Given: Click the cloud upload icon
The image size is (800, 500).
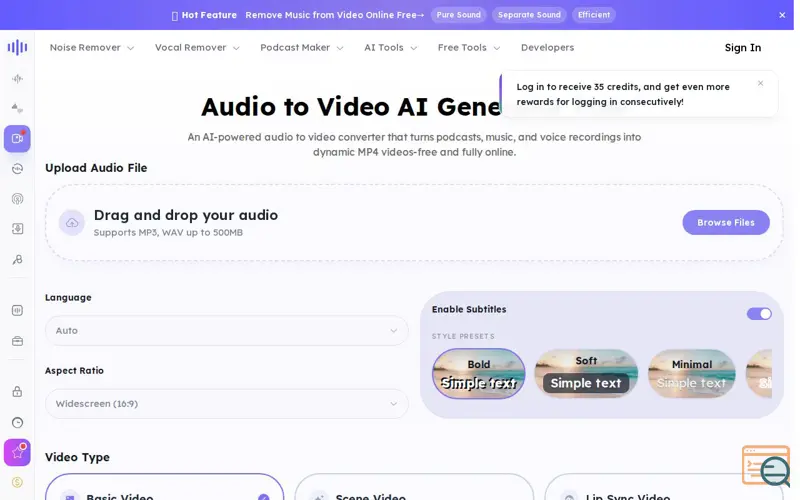Looking at the screenshot, I should (x=71, y=222).
